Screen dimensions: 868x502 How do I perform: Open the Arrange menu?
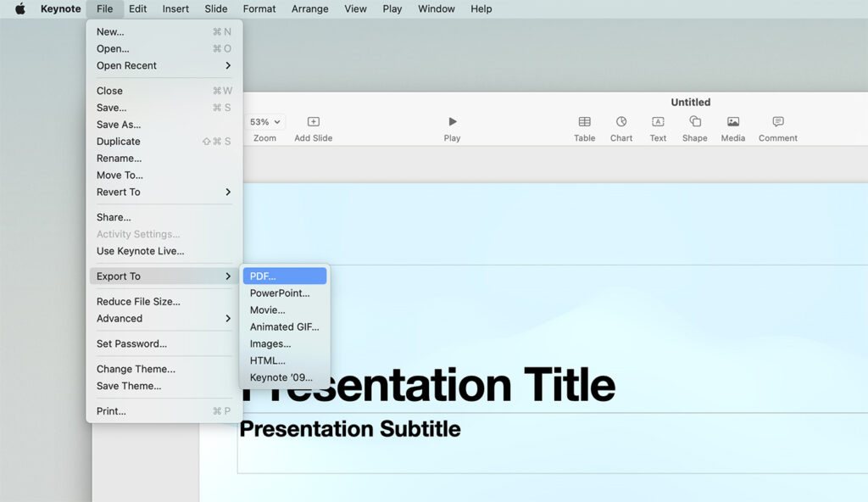309,9
